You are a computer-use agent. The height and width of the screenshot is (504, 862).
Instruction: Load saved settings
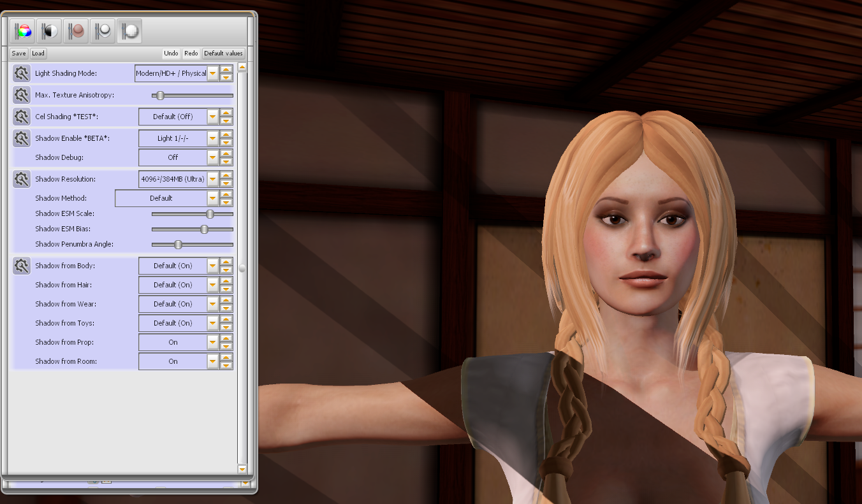pos(38,54)
